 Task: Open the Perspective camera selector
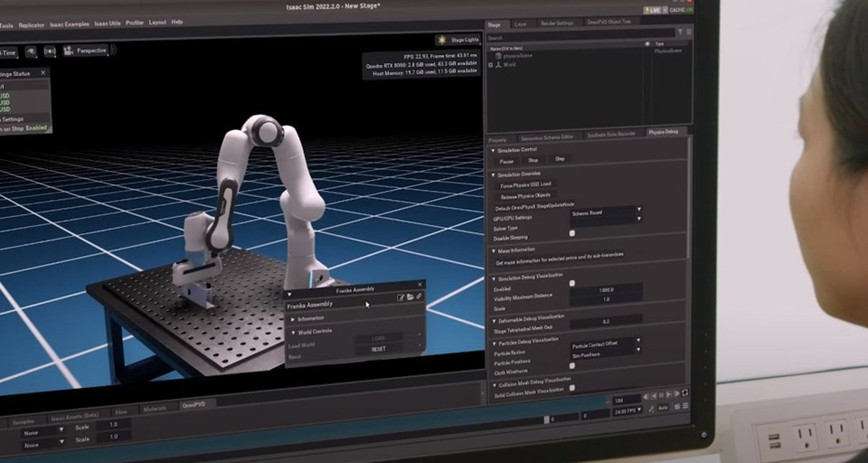click(x=86, y=51)
